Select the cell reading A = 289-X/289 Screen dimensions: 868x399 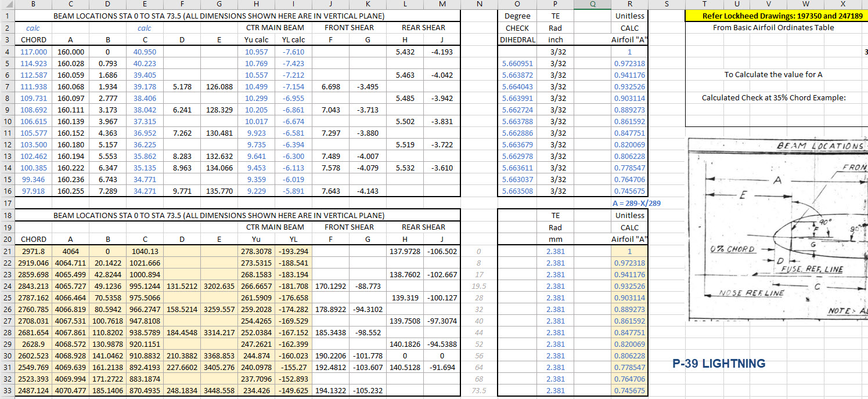click(636, 204)
